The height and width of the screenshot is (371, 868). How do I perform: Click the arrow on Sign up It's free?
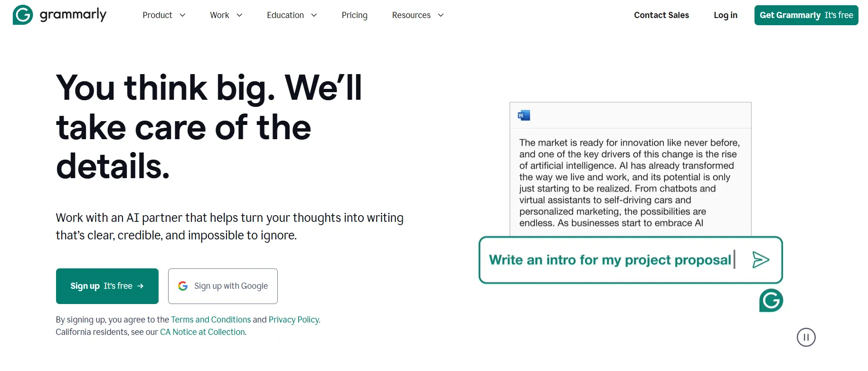coord(141,286)
